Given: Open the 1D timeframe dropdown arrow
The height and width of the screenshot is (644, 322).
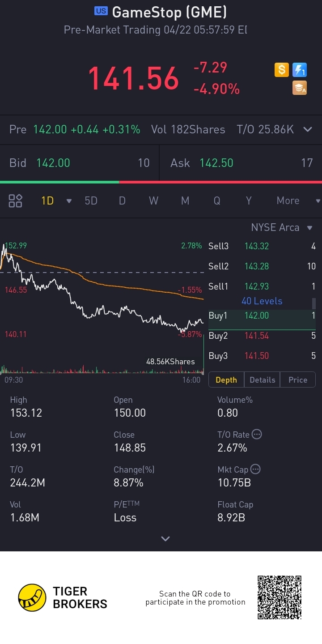Looking at the screenshot, I should pyautogui.click(x=69, y=201).
